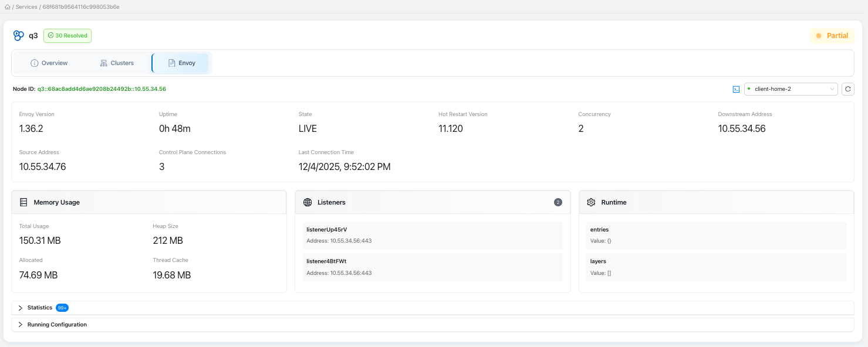Screen dimensions: 868x347
Task: Click the Statistics 99+ badge
Action: point(62,308)
